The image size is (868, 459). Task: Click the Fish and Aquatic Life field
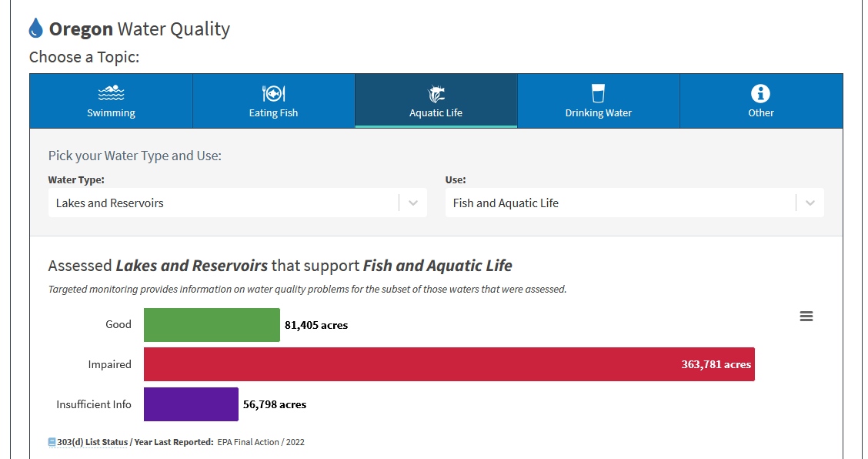coord(619,203)
